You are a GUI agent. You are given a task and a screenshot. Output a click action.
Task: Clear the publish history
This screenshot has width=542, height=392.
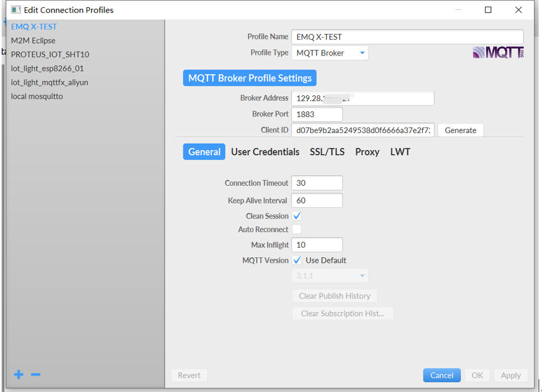coord(335,296)
